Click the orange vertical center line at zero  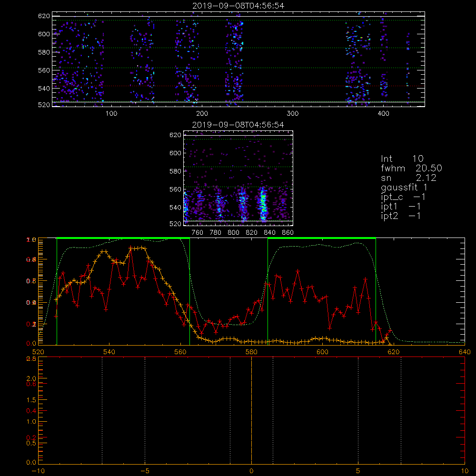point(251,410)
